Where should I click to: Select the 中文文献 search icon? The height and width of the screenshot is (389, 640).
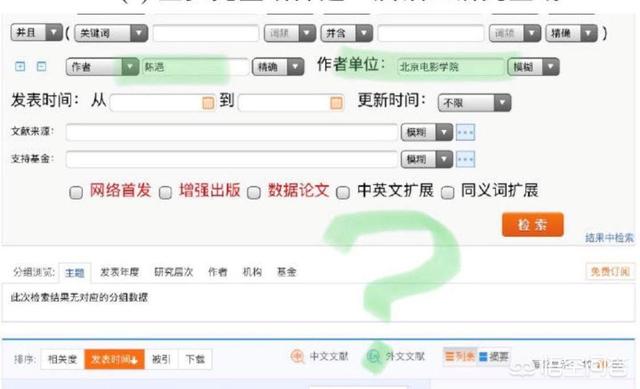coord(297,357)
